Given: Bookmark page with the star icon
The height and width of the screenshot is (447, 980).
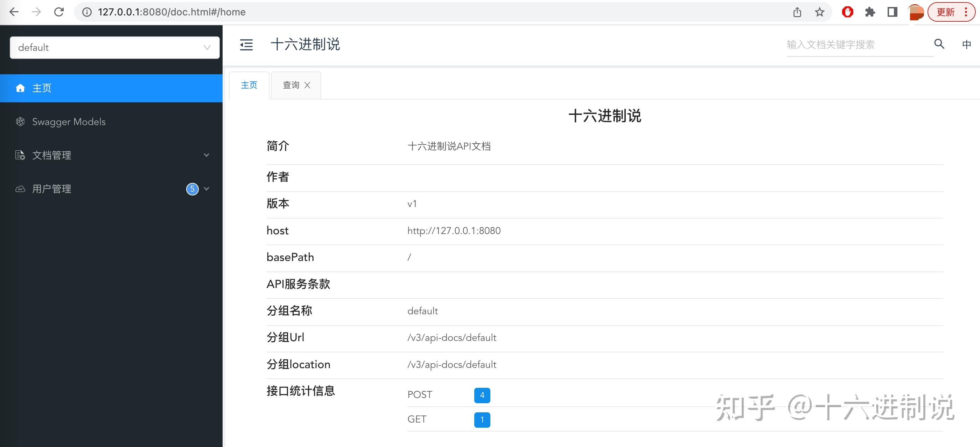Looking at the screenshot, I should (819, 12).
